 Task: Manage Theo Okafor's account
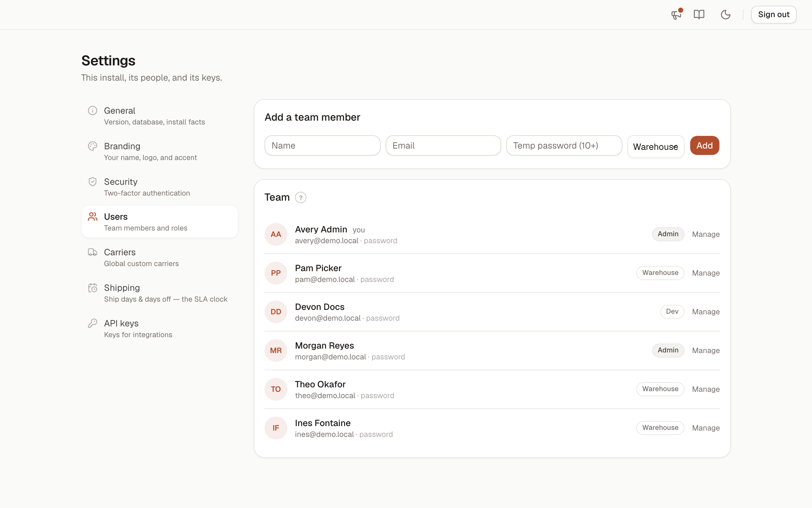[x=706, y=389]
